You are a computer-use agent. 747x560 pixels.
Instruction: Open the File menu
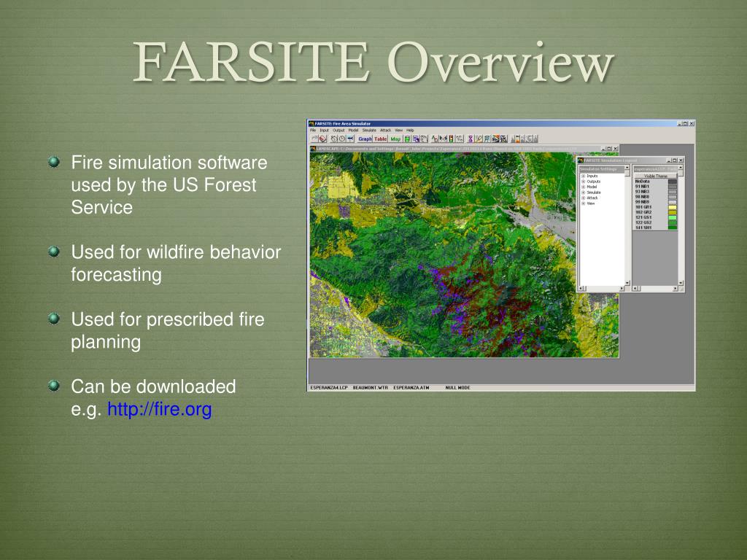pos(312,130)
